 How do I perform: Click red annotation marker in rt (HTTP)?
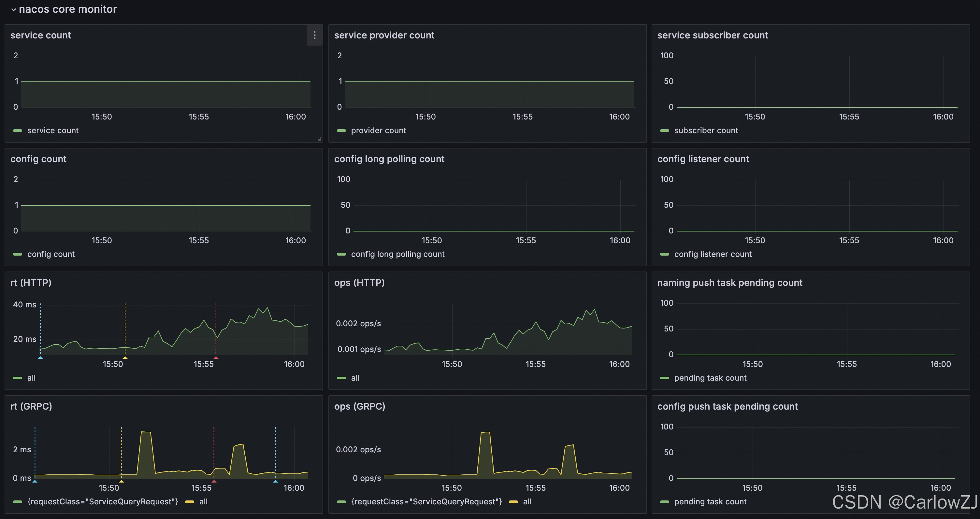[x=216, y=358]
